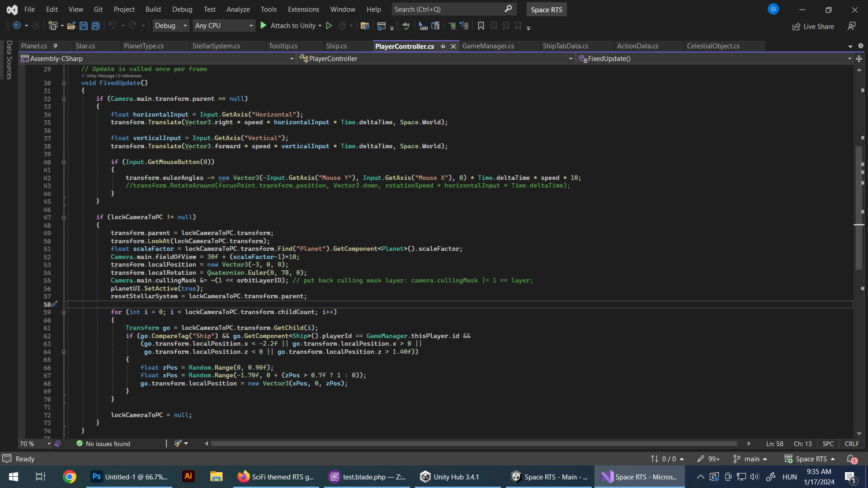
Task: Toggle bookmark on current line
Action: pos(481,26)
